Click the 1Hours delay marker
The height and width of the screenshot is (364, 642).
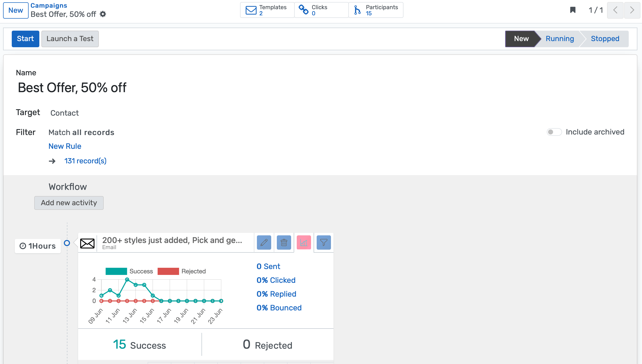(38, 246)
